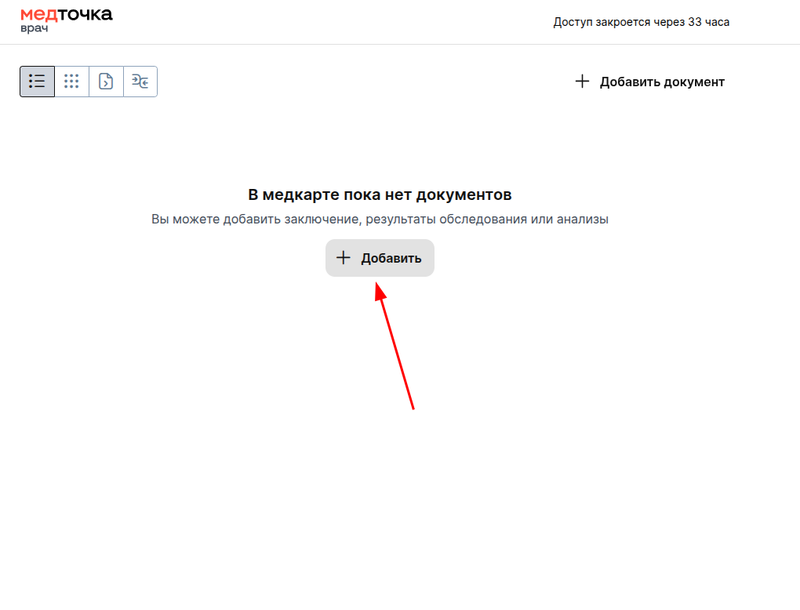The width and height of the screenshot is (800, 610).
Task: Click 'Вы можете добавить заключение' description text
Action: pos(380,219)
